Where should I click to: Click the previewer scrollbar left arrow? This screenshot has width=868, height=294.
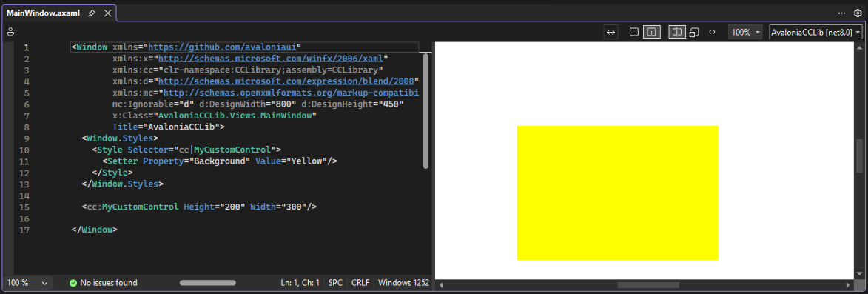[x=441, y=285]
